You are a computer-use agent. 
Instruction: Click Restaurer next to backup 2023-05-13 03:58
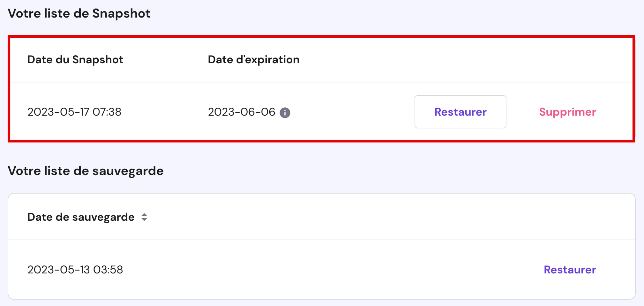(x=569, y=270)
